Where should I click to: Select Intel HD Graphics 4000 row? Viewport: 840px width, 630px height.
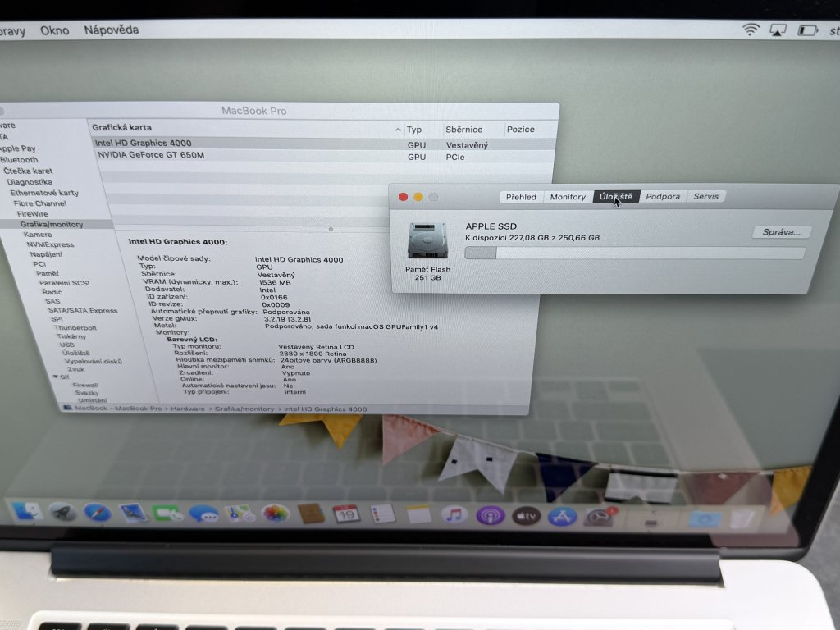pyautogui.click(x=324, y=143)
